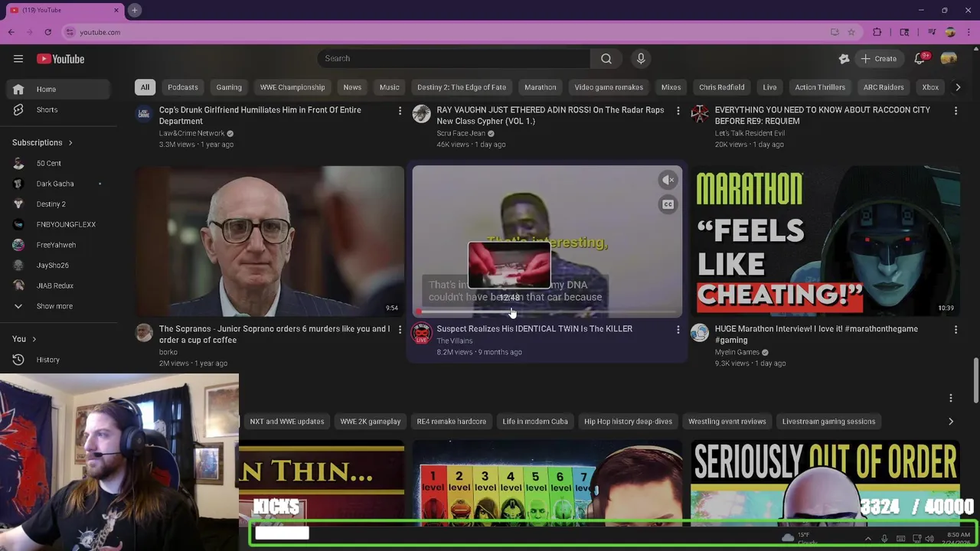Expand the Subscriptions section

point(42,142)
